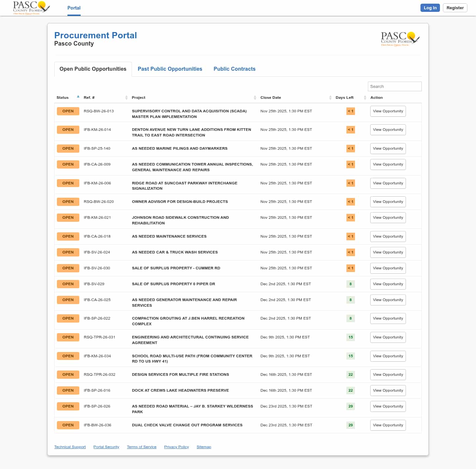The width and height of the screenshot is (476, 469).
Task: Click OPEN status badge for RSQ-BW-26-013
Action: tap(68, 111)
